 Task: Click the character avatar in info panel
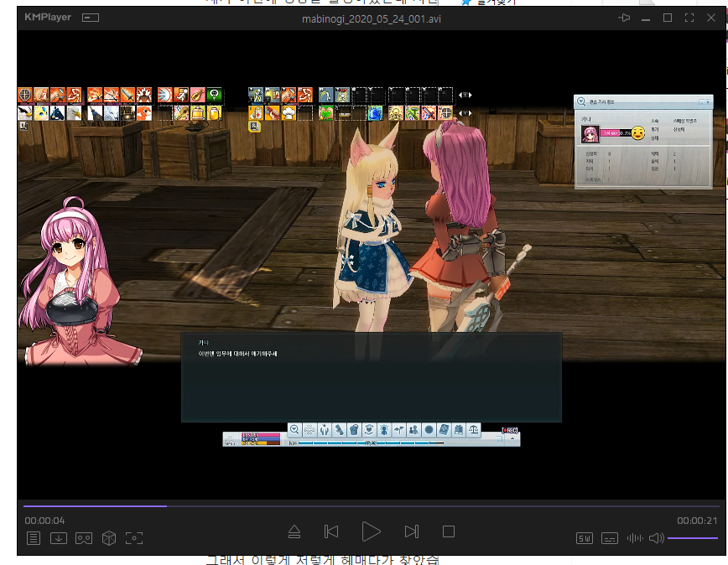tap(590, 134)
